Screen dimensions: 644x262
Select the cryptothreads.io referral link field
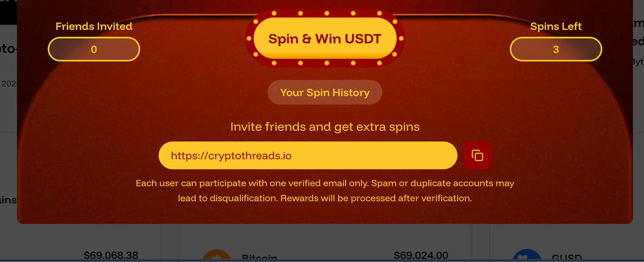pyautogui.click(x=308, y=155)
